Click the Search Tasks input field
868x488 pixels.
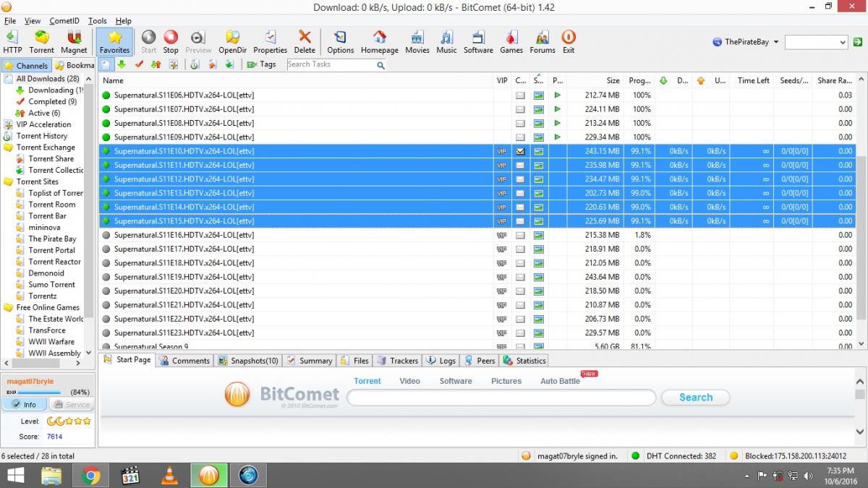click(x=331, y=64)
